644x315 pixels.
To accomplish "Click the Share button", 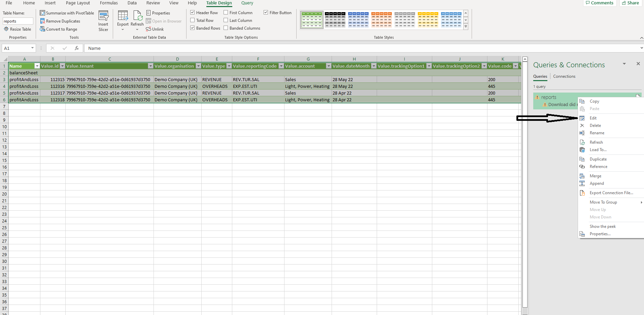I will click(x=630, y=3).
